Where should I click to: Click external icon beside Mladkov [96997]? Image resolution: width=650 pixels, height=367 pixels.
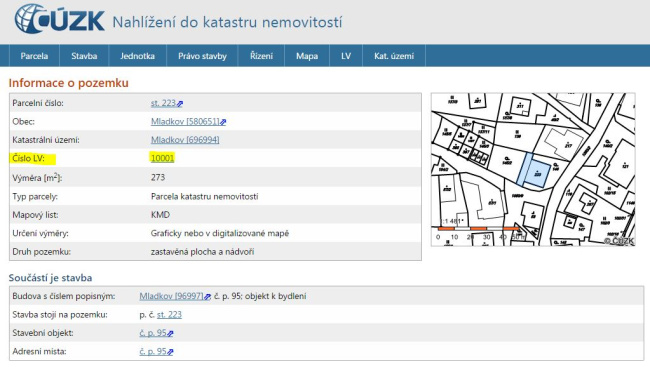[208, 297]
